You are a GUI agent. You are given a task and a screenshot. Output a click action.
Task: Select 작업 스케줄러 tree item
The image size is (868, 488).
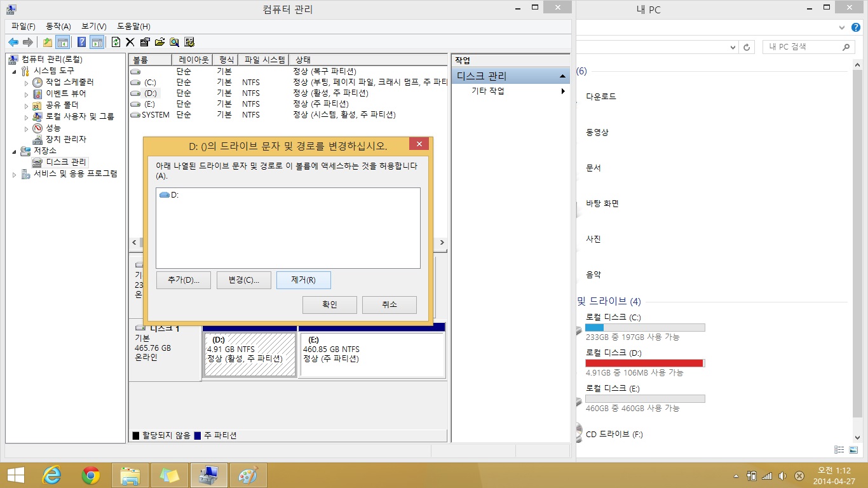coord(69,82)
